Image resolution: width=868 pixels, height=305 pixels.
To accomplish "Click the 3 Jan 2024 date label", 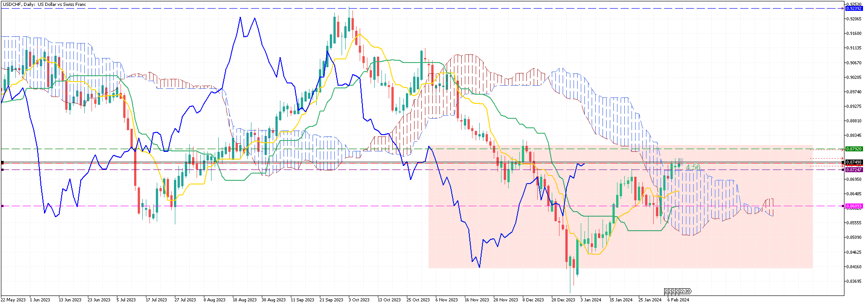I will tap(591, 300).
